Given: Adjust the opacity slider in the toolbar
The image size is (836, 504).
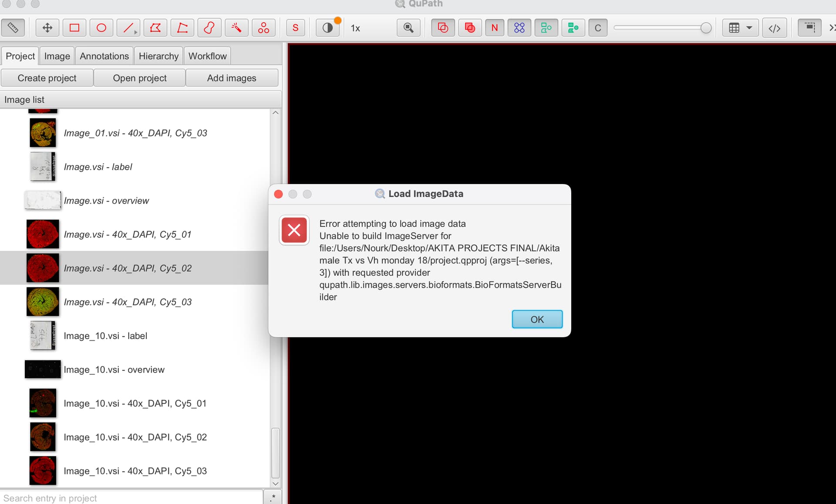Looking at the screenshot, I should pos(705,27).
